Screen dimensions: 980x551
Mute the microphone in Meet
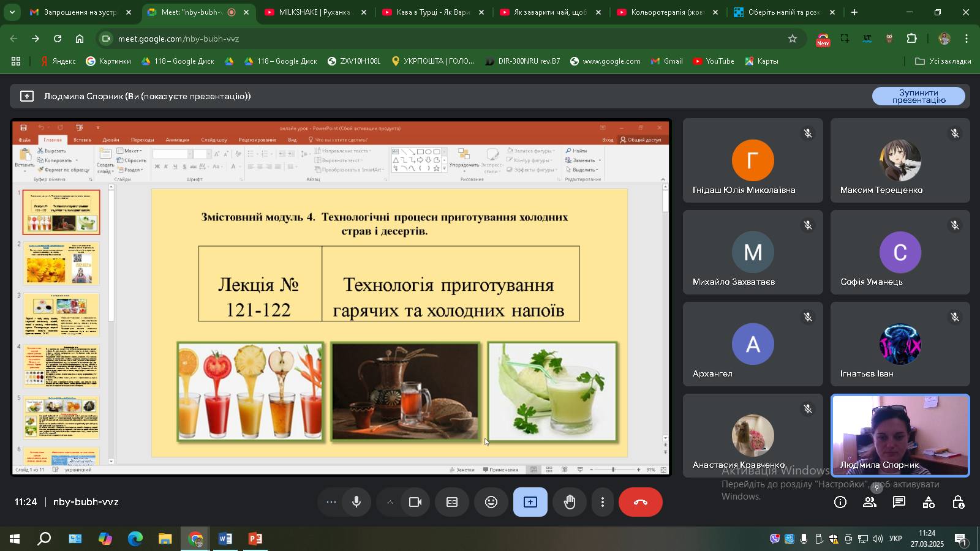(x=356, y=502)
